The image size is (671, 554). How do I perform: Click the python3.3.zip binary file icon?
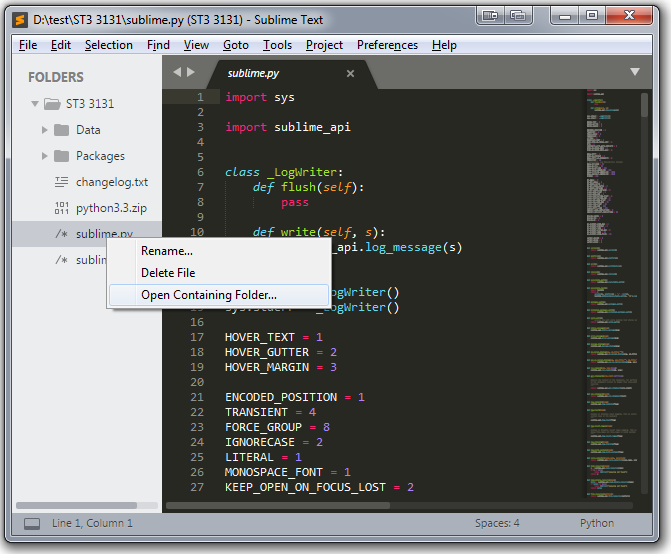click(x=62, y=208)
